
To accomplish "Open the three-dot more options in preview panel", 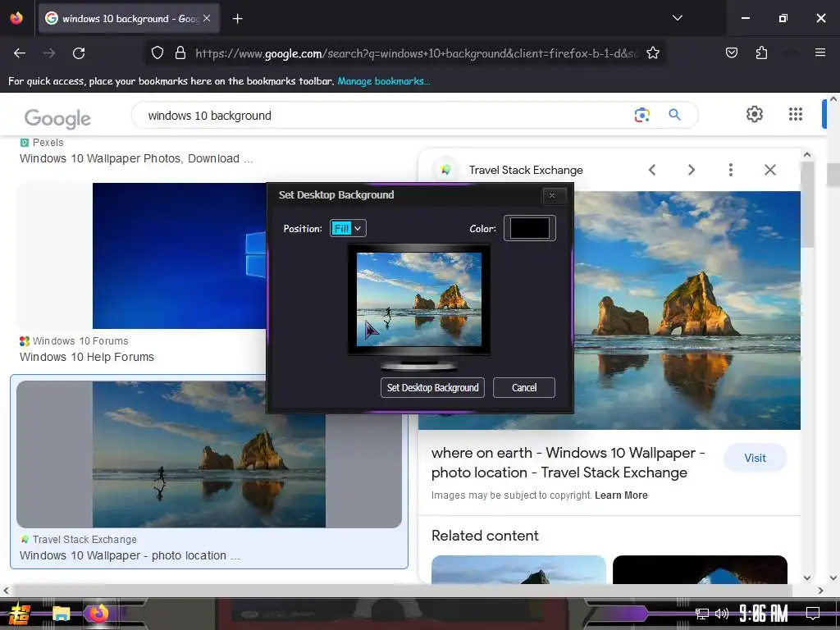I will tap(731, 170).
